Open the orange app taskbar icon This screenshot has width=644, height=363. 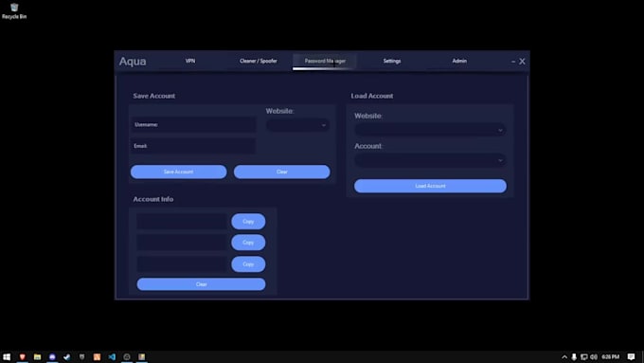click(97, 356)
